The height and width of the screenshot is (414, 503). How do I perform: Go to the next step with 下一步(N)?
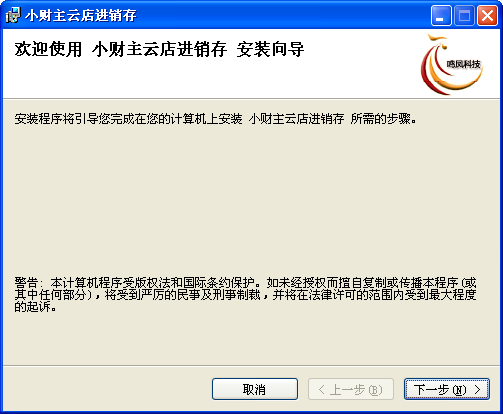pyautogui.click(x=447, y=389)
